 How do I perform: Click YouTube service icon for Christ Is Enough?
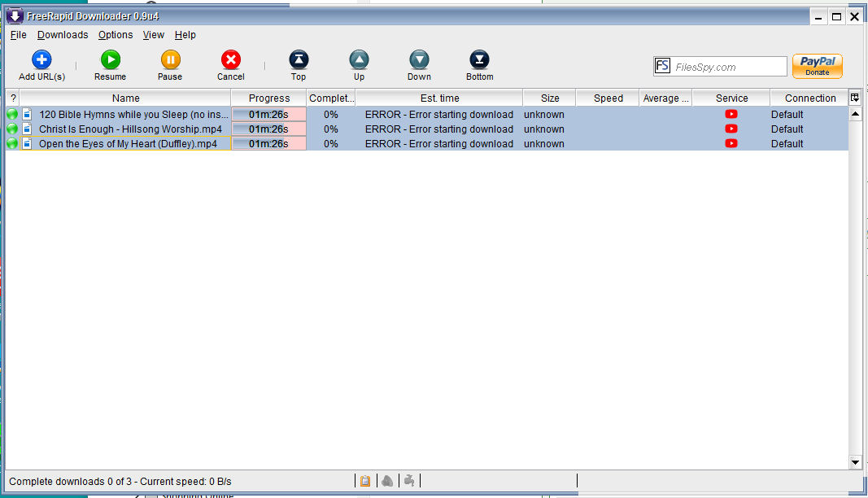pos(731,129)
